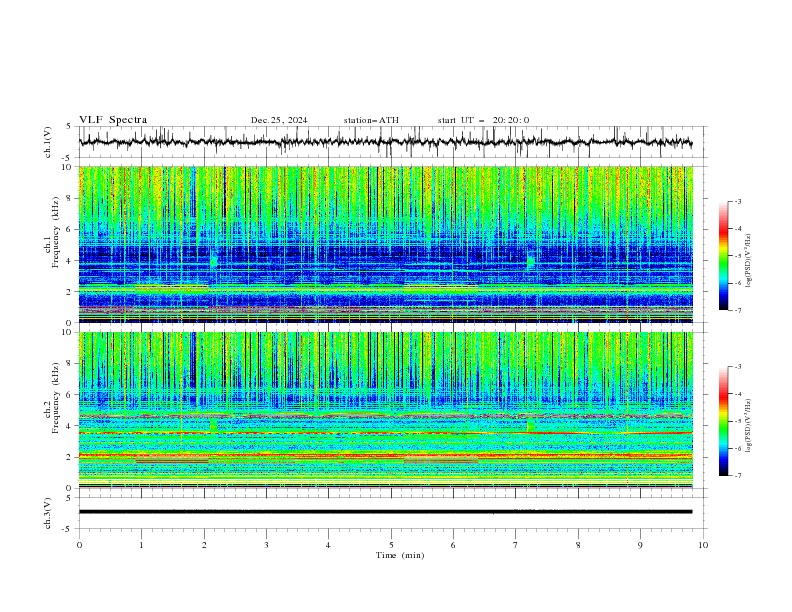Click the "-4" value on ch.2 color bar

point(737,394)
